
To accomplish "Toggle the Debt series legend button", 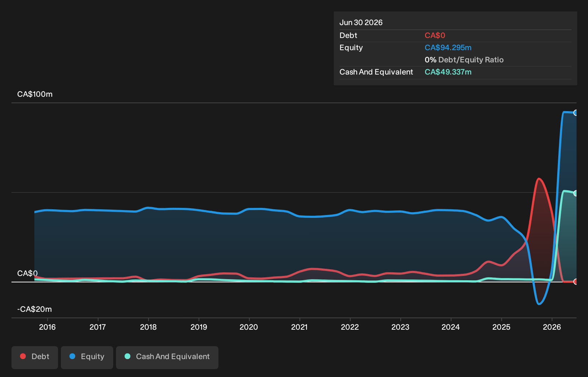I will 35,357.
